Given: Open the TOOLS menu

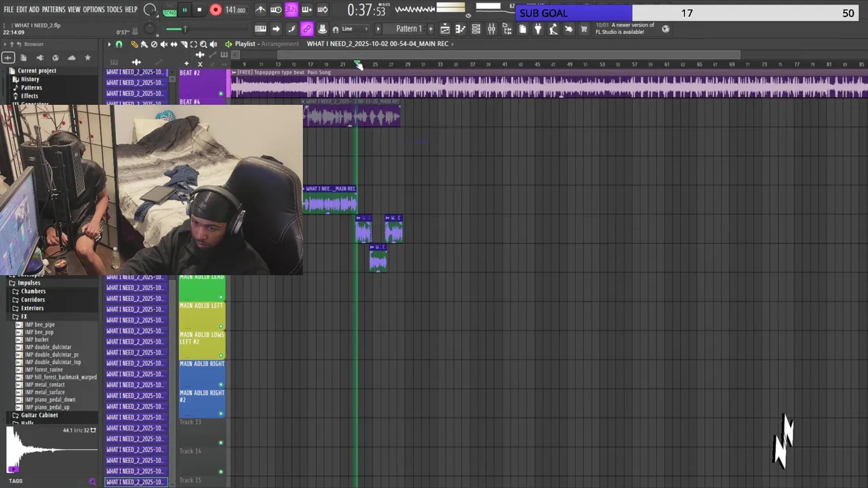Looking at the screenshot, I should [x=115, y=9].
